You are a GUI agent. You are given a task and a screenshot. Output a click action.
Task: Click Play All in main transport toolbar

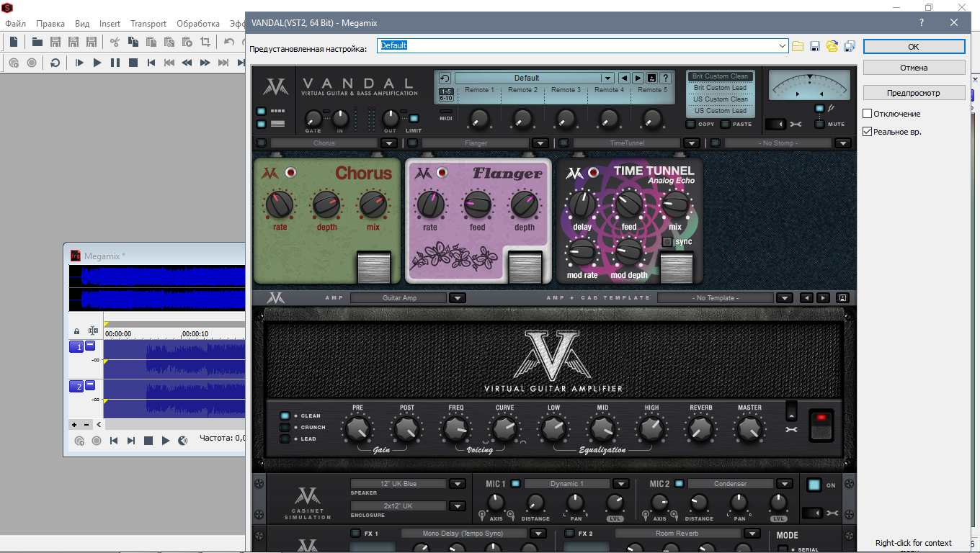(x=79, y=63)
